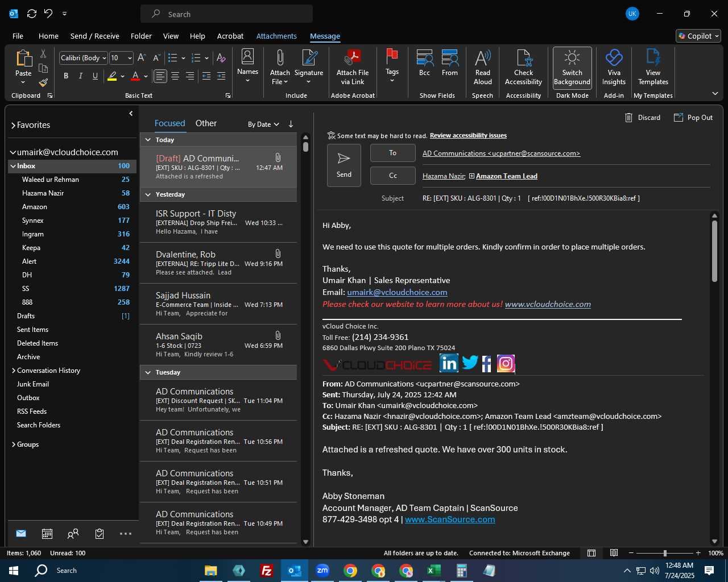Click the Paste clipboard icon

[x=23, y=59]
